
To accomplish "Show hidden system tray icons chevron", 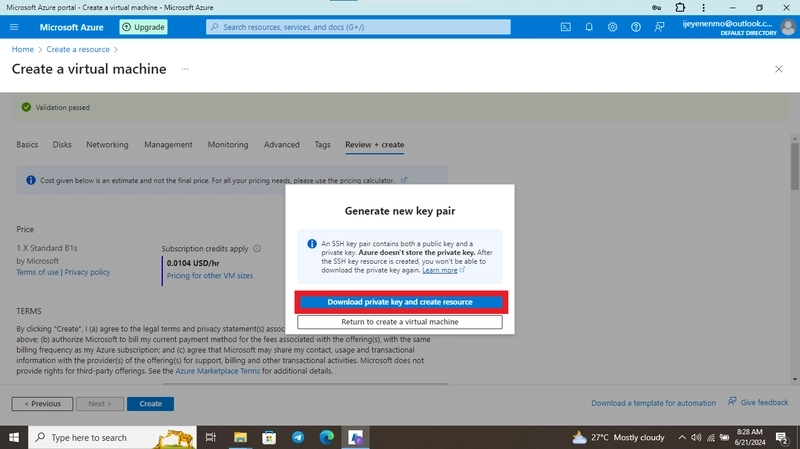I will point(682,437).
